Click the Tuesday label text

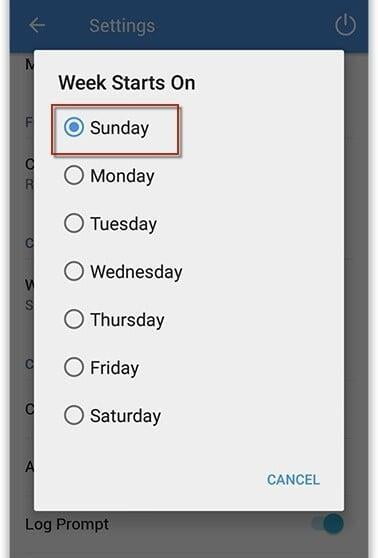tap(123, 224)
